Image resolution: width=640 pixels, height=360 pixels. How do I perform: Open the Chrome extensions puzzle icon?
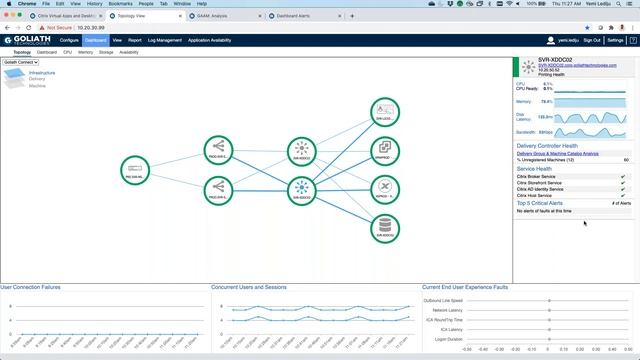(x=611, y=28)
